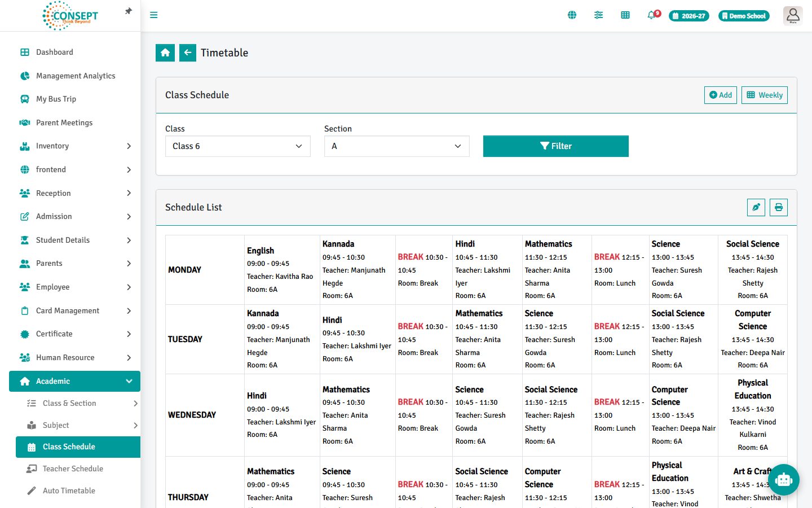Open Auto Timetable in sidebar
This screenshot has height=508, width=812.
coord(78,491)
